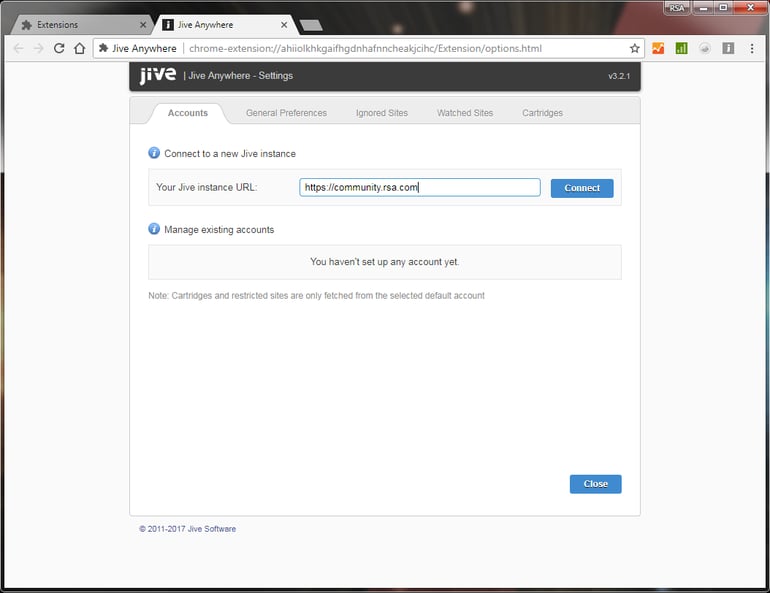Open the Chrome three-dot menu
The width and height of the screenshot is (770, 593).
point(752,48)
